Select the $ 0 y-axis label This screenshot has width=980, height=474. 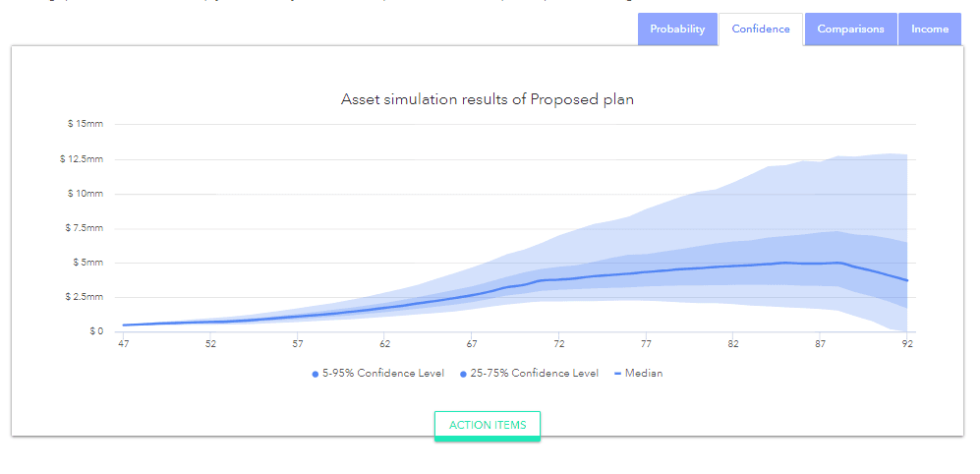pos(94,331)
